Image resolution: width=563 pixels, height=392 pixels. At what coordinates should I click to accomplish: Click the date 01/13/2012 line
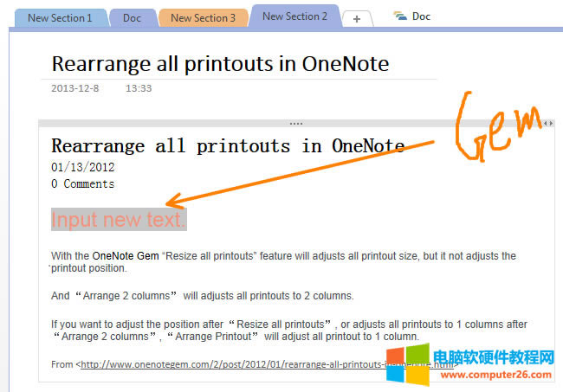[83, 167]
